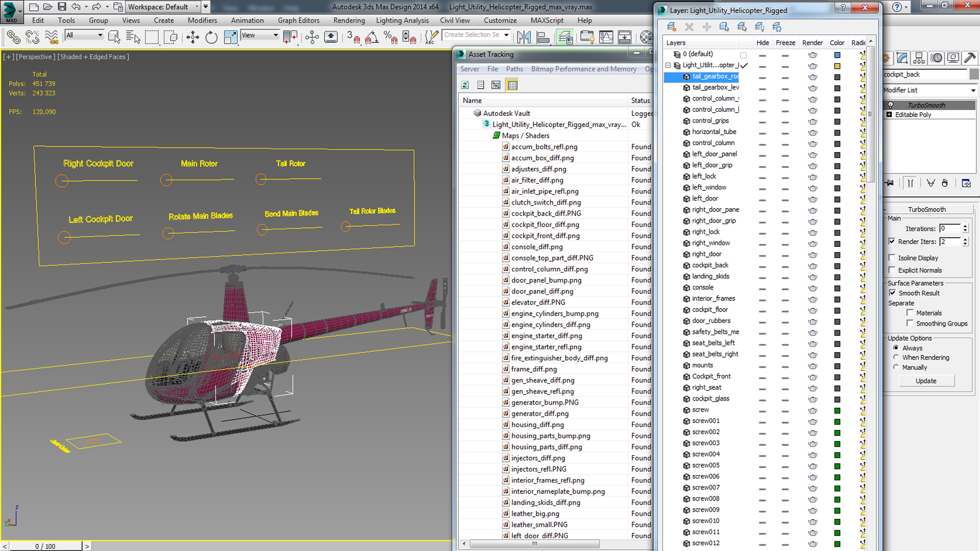Viewport: 980px width, 551px height.
Task: Click Create New Layer icon in Layer dialog
Action: click(x=672, y=27)
